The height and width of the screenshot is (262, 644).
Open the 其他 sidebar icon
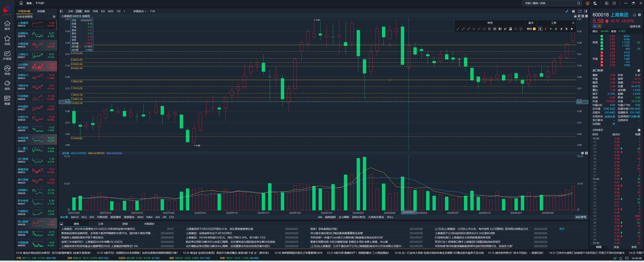7,70
